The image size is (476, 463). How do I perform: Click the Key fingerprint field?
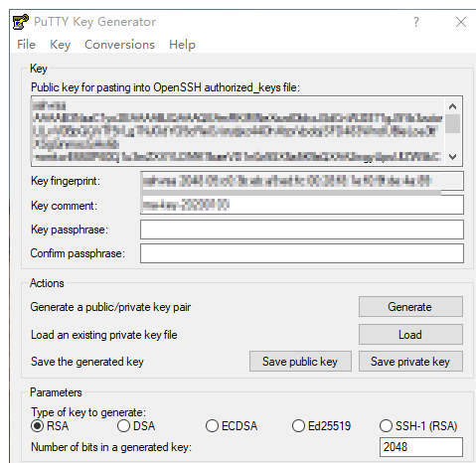(x=302, y=181)
